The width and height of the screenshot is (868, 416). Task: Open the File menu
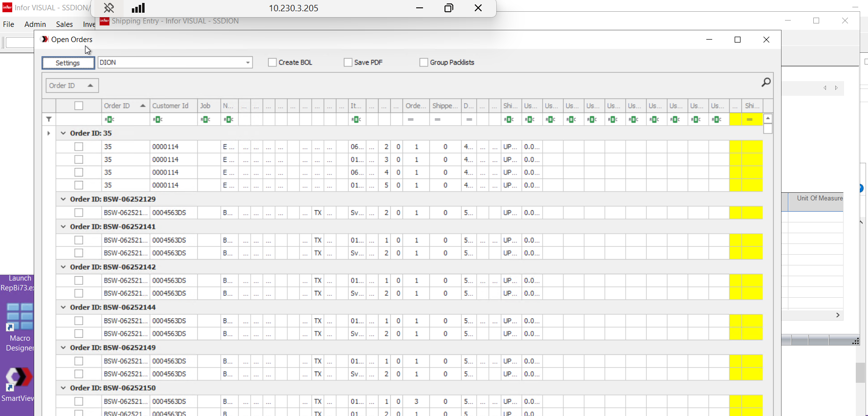pos(9,24)
